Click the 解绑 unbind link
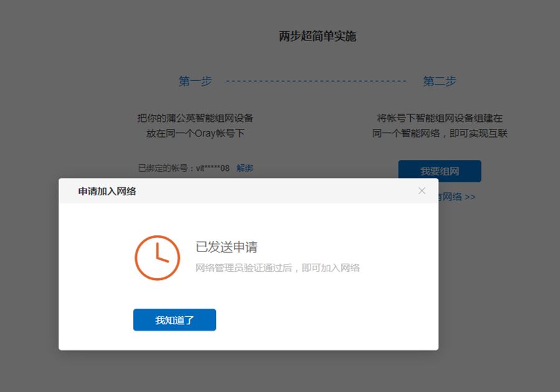This screenshot has height=392, width=560. point(245,168)
